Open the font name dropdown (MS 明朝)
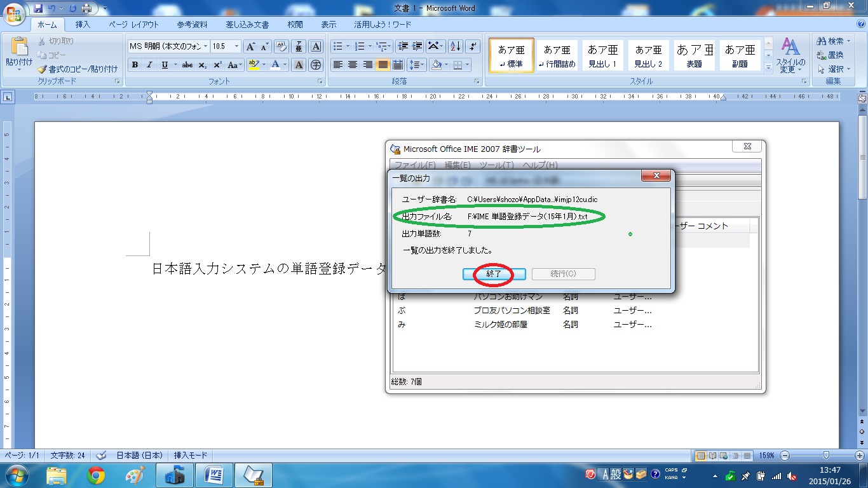Image resolution: width=868 pixels, height=488 pixels. point(206,46)
